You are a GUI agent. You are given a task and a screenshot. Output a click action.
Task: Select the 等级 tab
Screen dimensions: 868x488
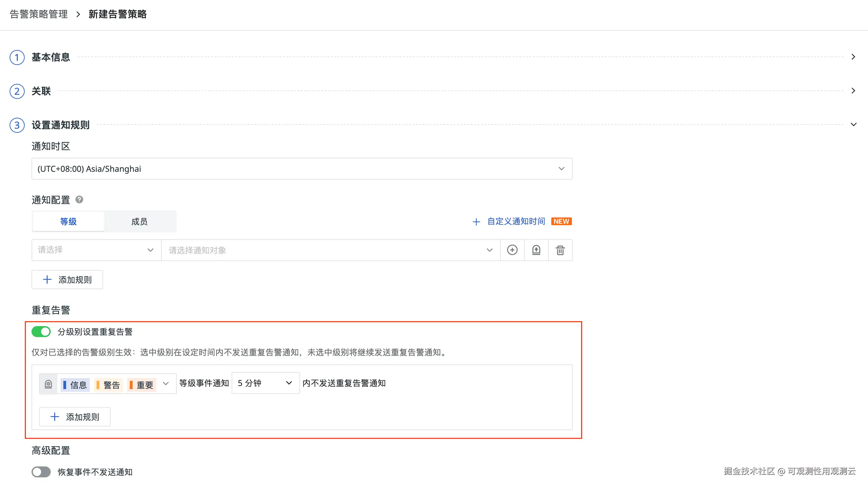68,221
